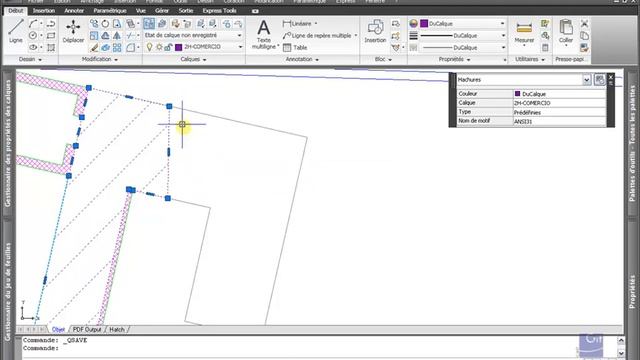This screenshot has width=640, height=360.
Task: Click Ligne de repère multiple tool
Action: tap(320, 36)
